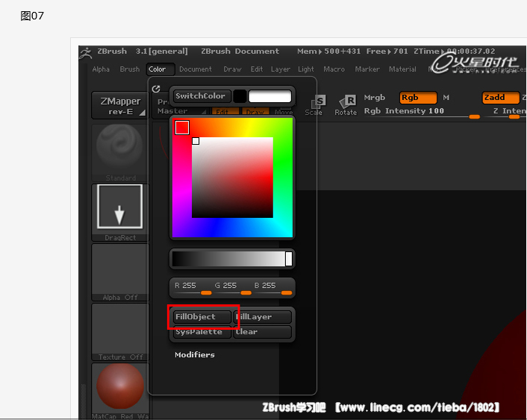Screen dimensions: 527x420
Task: Open the Color menu
Action: pos(160,69)
